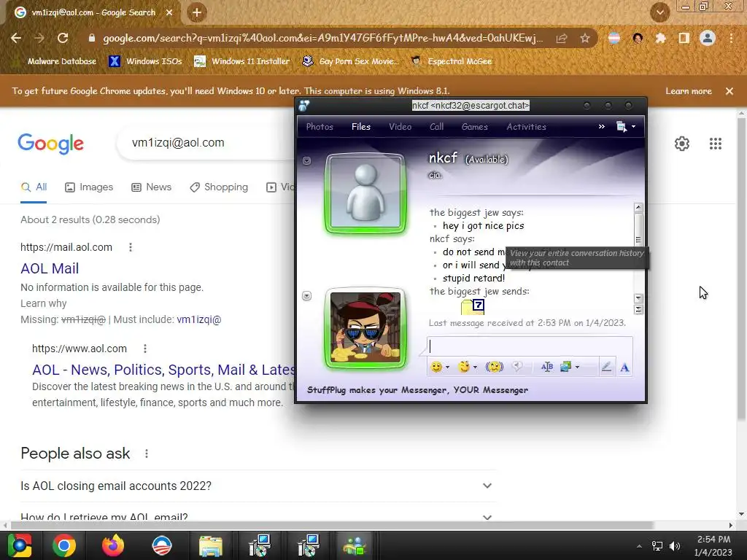Go back in Chrome history

pyautogui.click(x=16, y=38)
